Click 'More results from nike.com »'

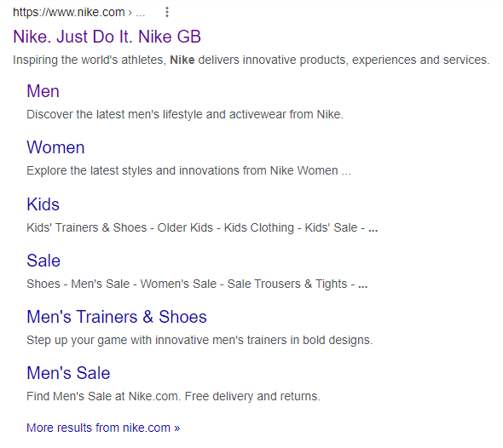point(103,428)
